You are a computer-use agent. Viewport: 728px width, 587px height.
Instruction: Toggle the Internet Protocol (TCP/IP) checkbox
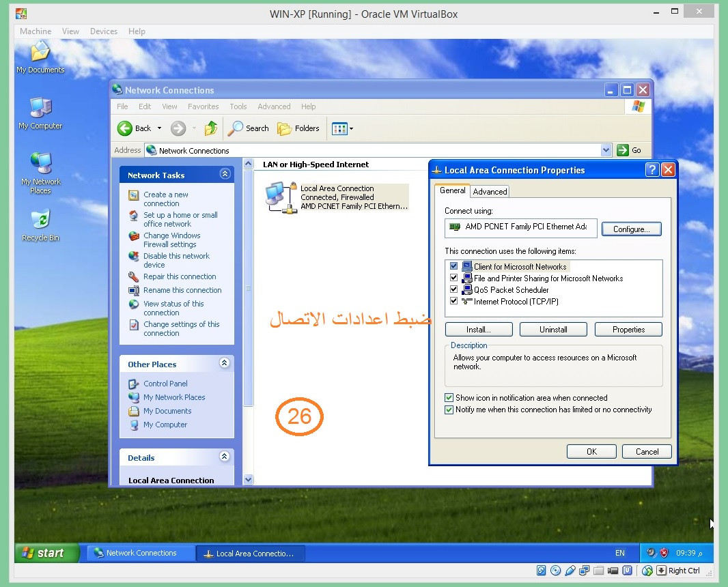click(453, 301)
